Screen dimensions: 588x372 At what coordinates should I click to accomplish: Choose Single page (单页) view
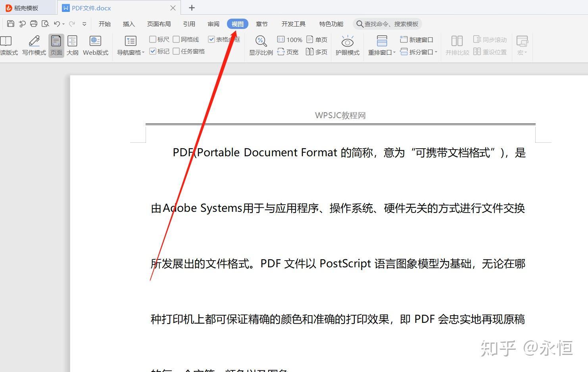point(317,40)
